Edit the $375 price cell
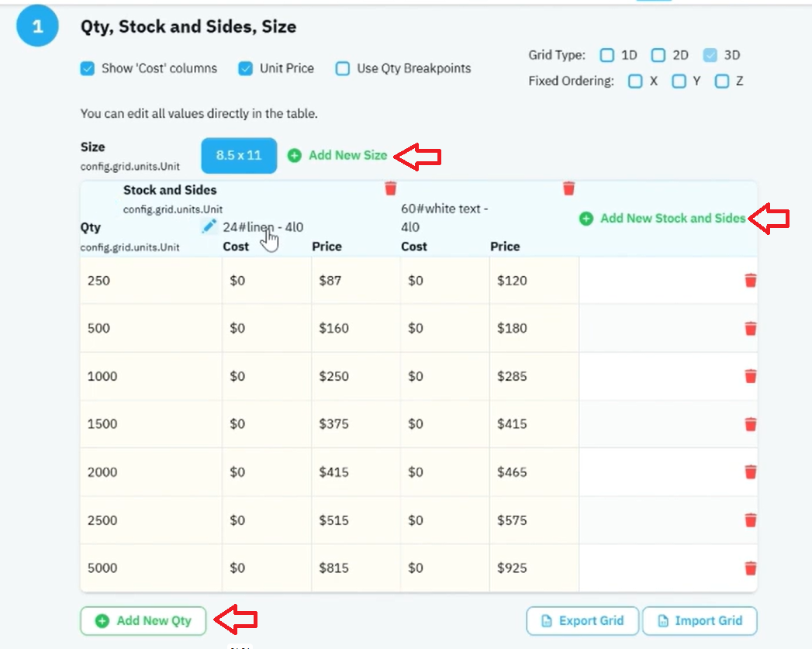Viewport: 812px width, 649px height. click(x=356, y=424)
